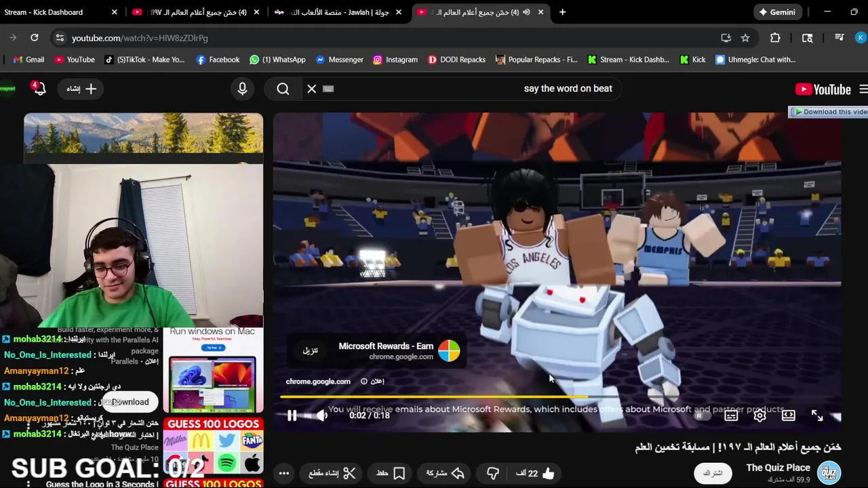This screenshot has width=868, height=488.
Task: Open Gemini in Chrome
Action: (777, 12)
